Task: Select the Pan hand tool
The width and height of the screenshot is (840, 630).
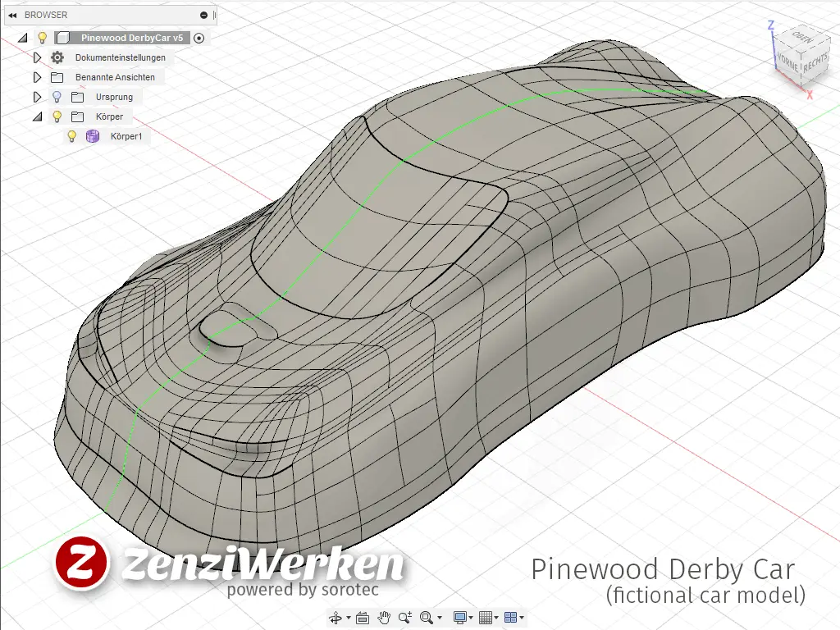Action: (x=384, y=618)
